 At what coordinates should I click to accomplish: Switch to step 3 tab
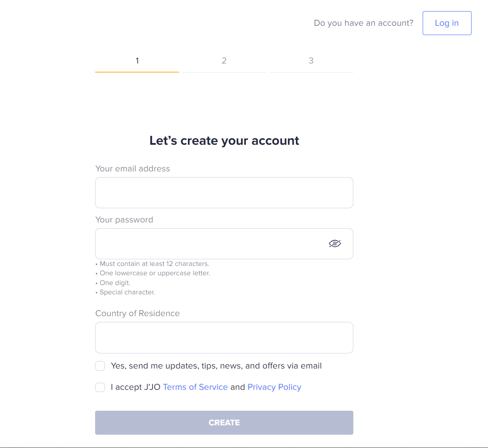311,61
